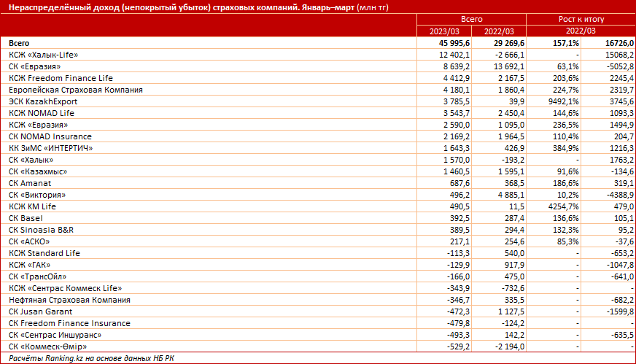Click the СК Basel row
Viewport: 636px width, 364px height.
318,218
